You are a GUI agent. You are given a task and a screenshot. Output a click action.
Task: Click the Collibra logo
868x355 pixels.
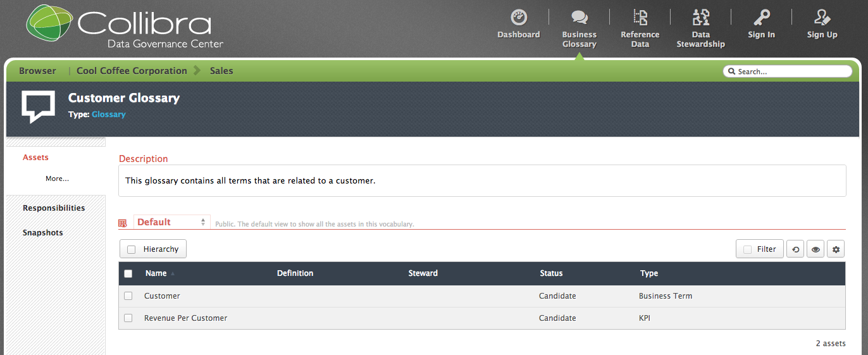(x=125, y=28)
